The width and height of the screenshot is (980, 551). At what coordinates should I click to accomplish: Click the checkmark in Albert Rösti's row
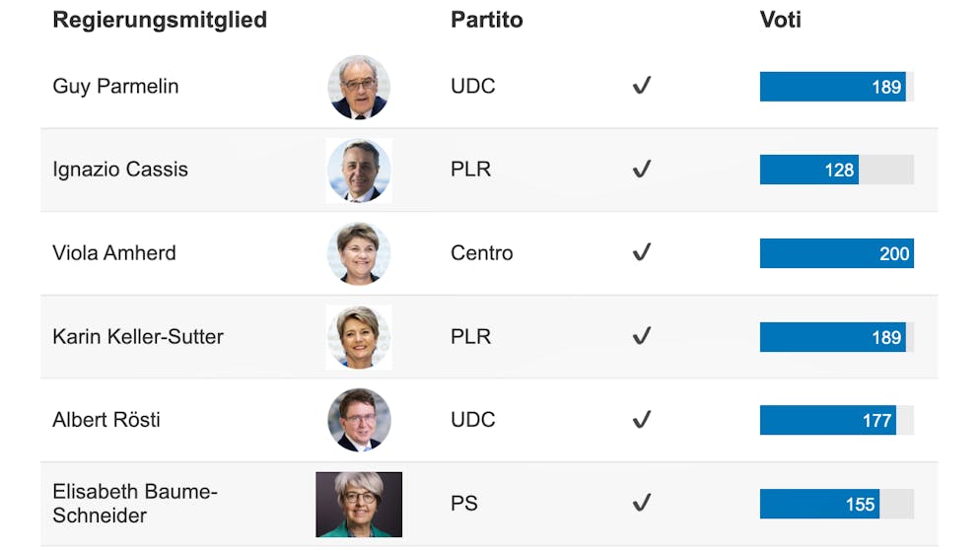[x=642, y=420]
